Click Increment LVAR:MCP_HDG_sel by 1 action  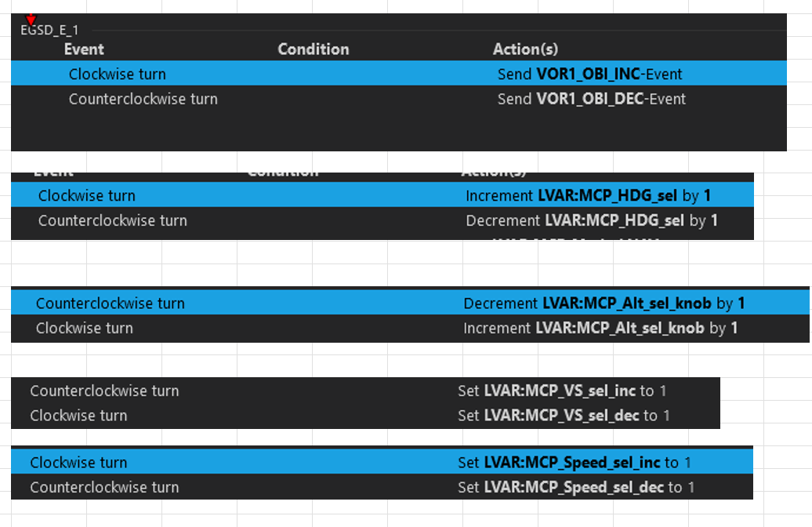pyautogui.click(x=588, y=196)
